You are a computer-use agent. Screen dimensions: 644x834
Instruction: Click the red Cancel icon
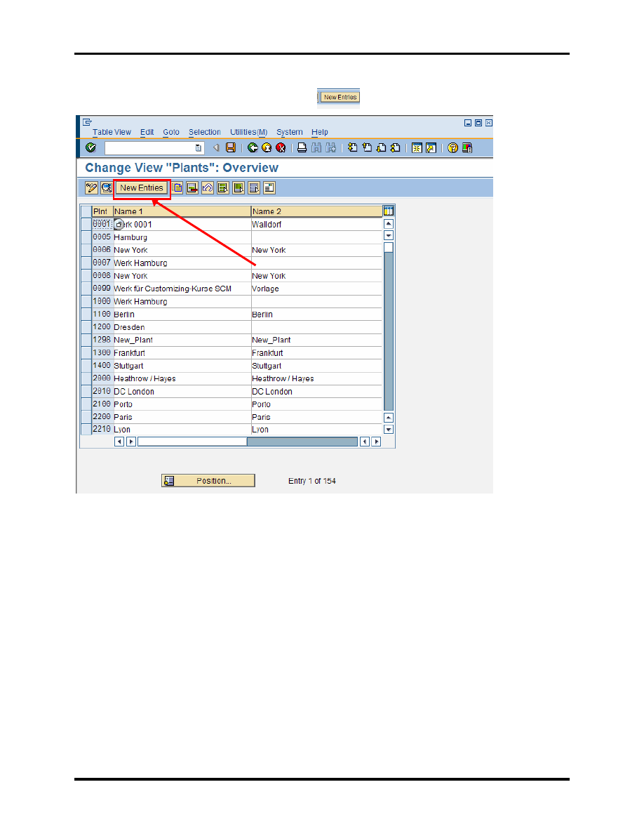[281, 148]
